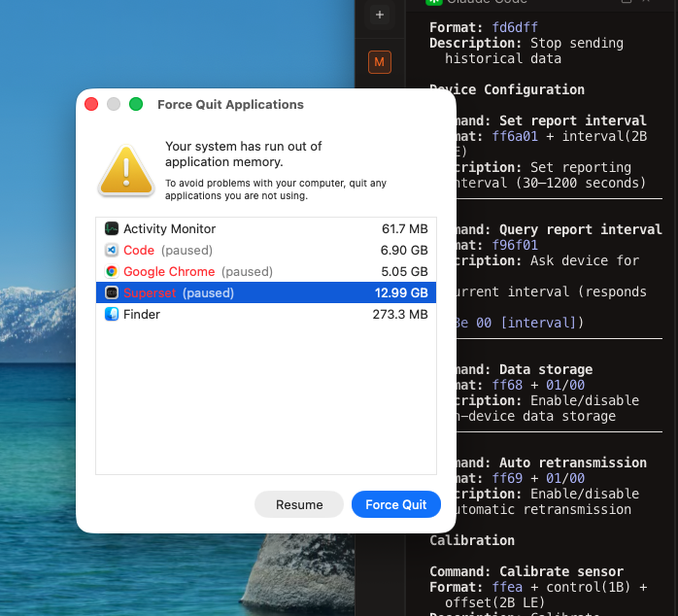Click ff6a01 code in terminal window
This screenshot has height=616, width=678.
click(515, 136)
